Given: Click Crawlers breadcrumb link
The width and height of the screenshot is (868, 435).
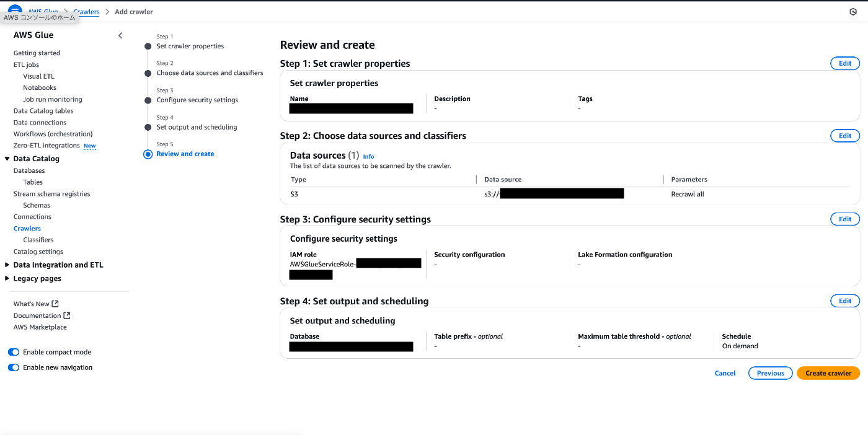Looking at the screenshot, I should coord(86,12).
